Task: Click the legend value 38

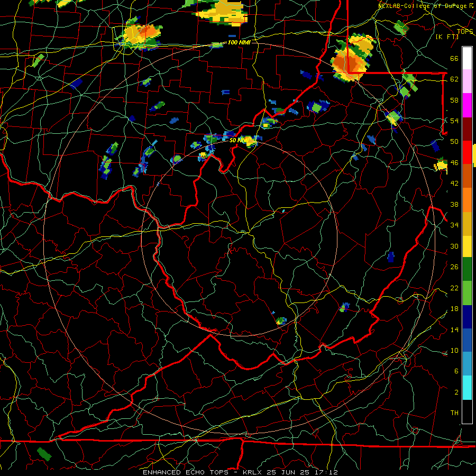Action: point(454,204)
